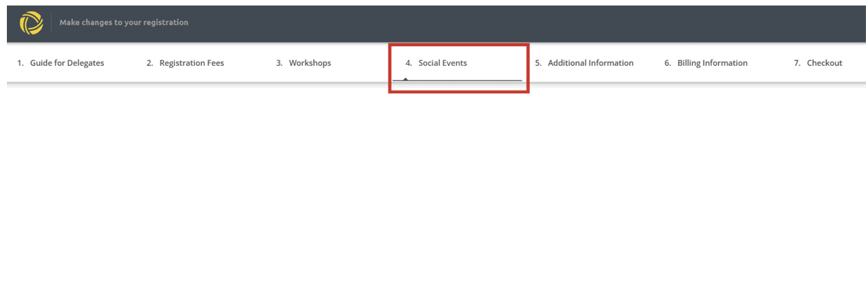
Task: Click the small triangle marker under Social Events
Action: coord(405,79)
